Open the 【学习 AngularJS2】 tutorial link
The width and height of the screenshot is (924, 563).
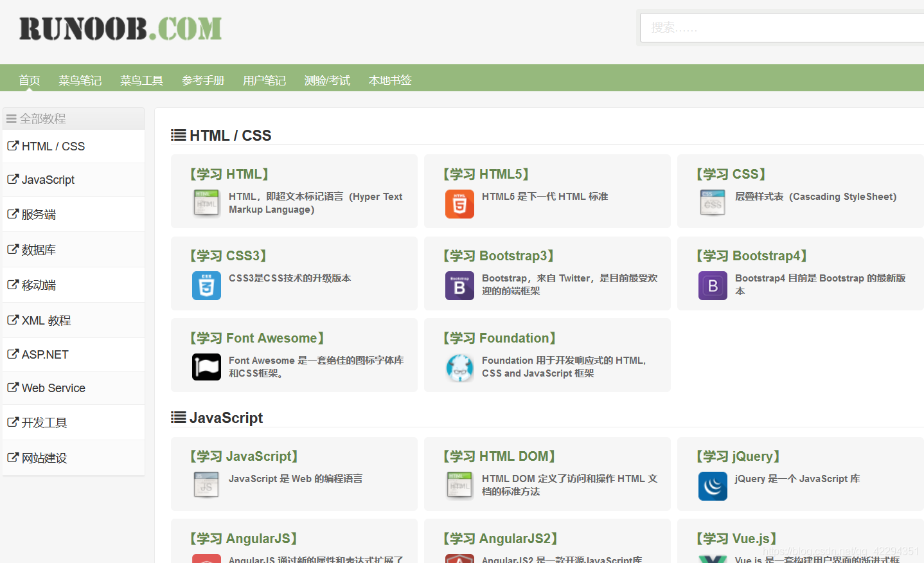500,539
